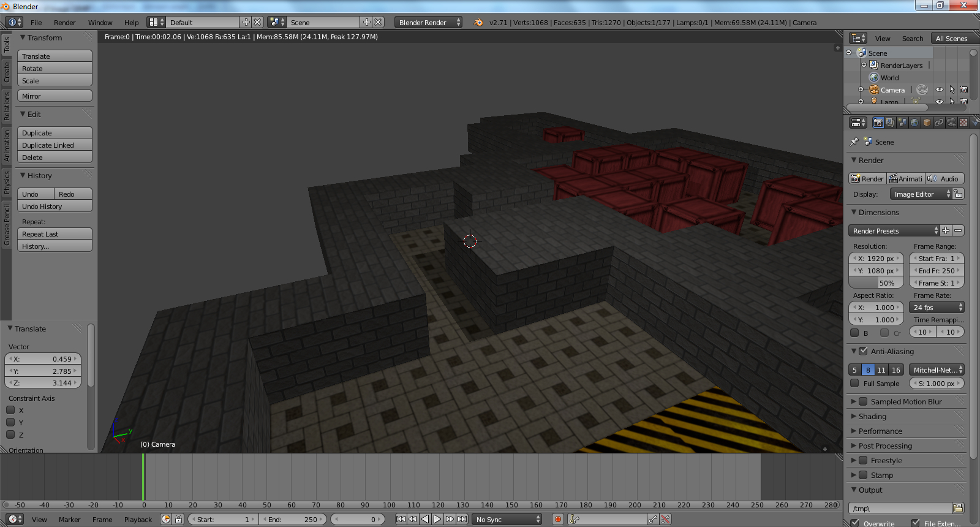Open the 24 fps frame rate dropdown
The width and height of the screenshot is (980, 527).
(x=937, y=308)
